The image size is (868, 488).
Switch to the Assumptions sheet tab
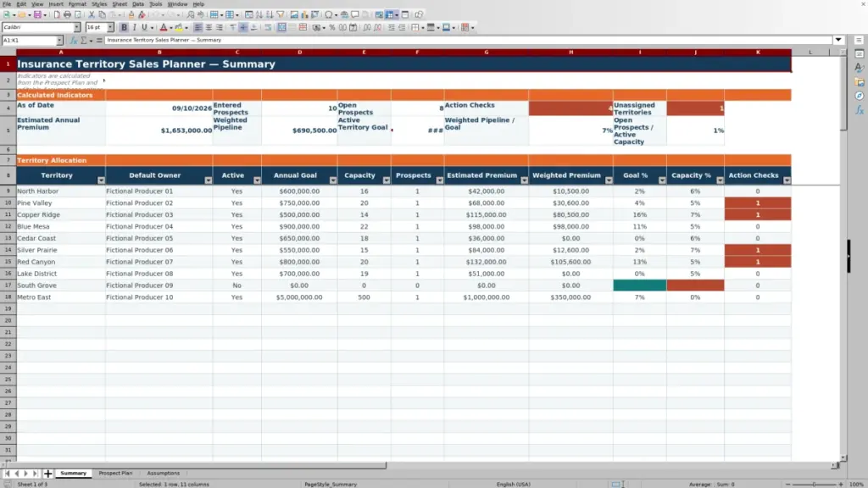click(x=164, y=474)
